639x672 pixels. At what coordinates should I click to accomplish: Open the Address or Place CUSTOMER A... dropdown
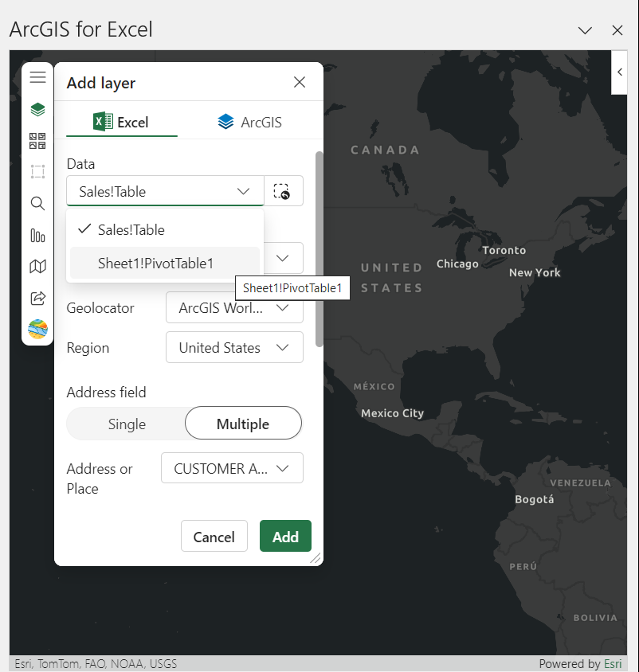232,468
